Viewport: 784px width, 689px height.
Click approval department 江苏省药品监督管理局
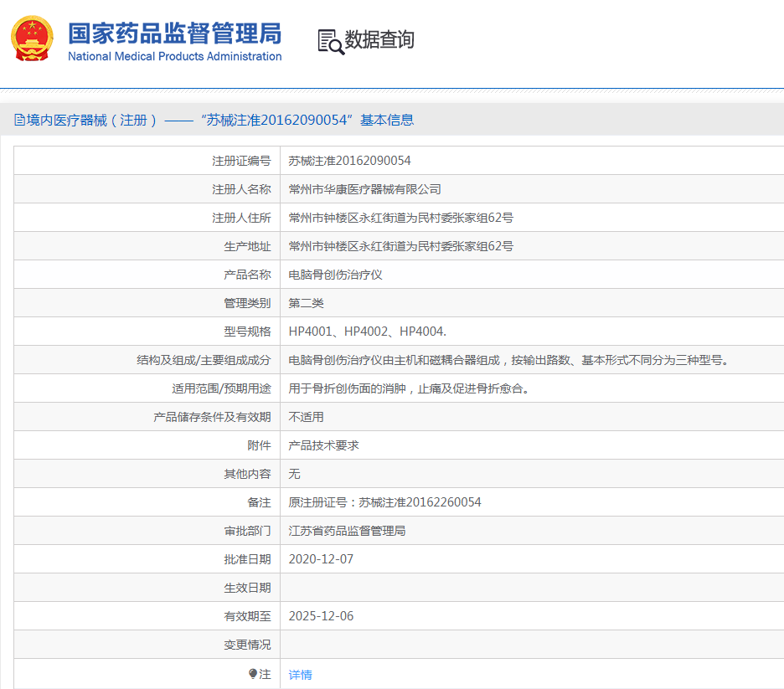(347, 531)
